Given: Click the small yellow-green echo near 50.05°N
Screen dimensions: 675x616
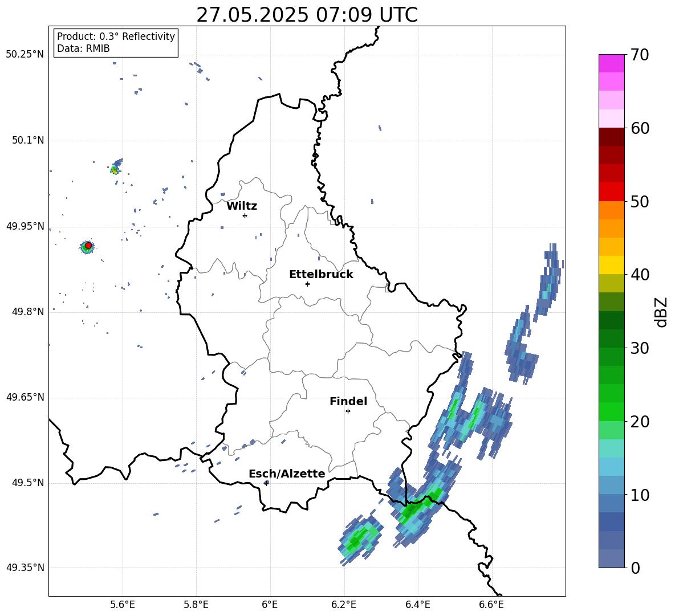Looking at the screenshot, I should [114, 170].
